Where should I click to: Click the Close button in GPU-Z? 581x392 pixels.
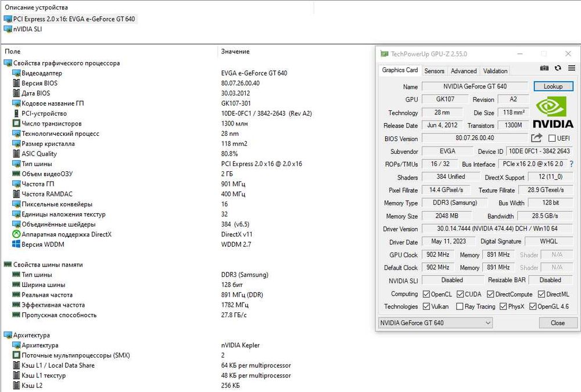pos(558,323)
